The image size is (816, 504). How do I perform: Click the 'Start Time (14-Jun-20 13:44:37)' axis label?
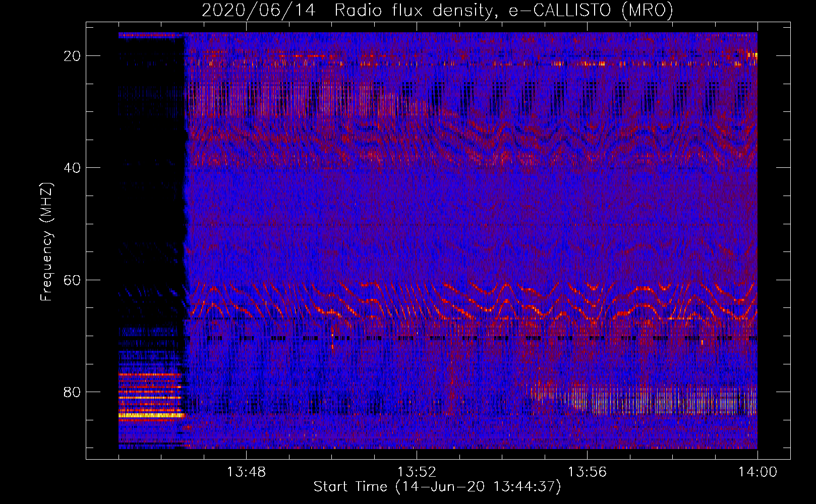(x=437, y=487)
